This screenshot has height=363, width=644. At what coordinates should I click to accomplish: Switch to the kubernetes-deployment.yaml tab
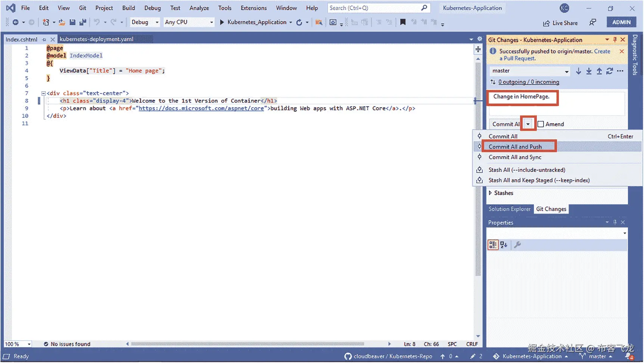[x=96, y=39]
